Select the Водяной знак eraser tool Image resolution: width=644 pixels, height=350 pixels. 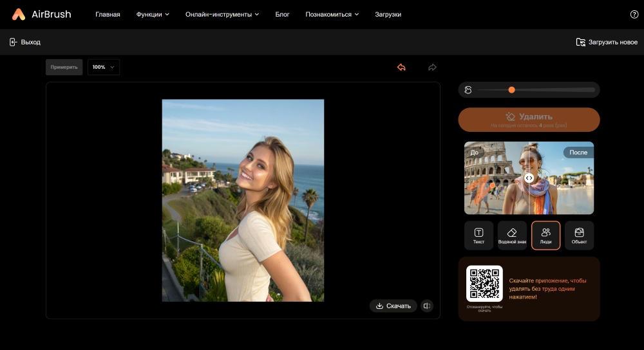click(512, 235)
